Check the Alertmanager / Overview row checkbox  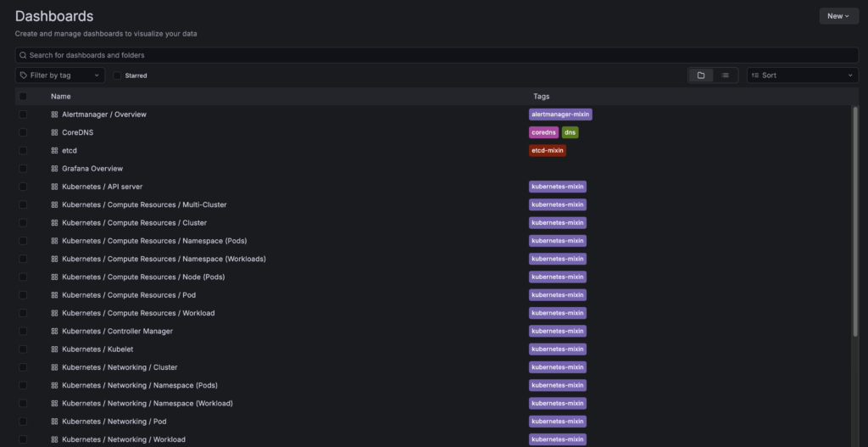(23, 115)
